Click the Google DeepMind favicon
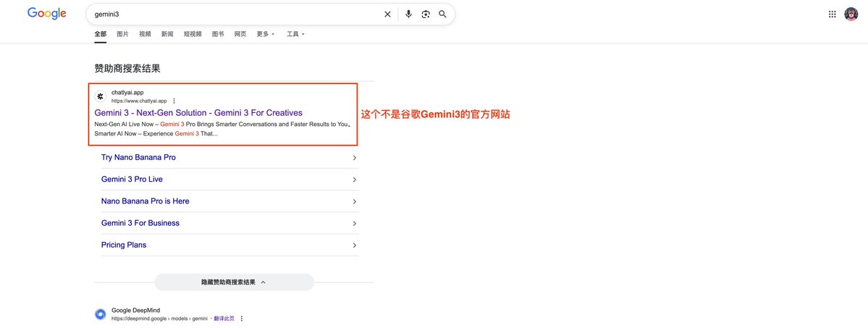The width and height of the screenshot is (868, 328). pos(100,314)
